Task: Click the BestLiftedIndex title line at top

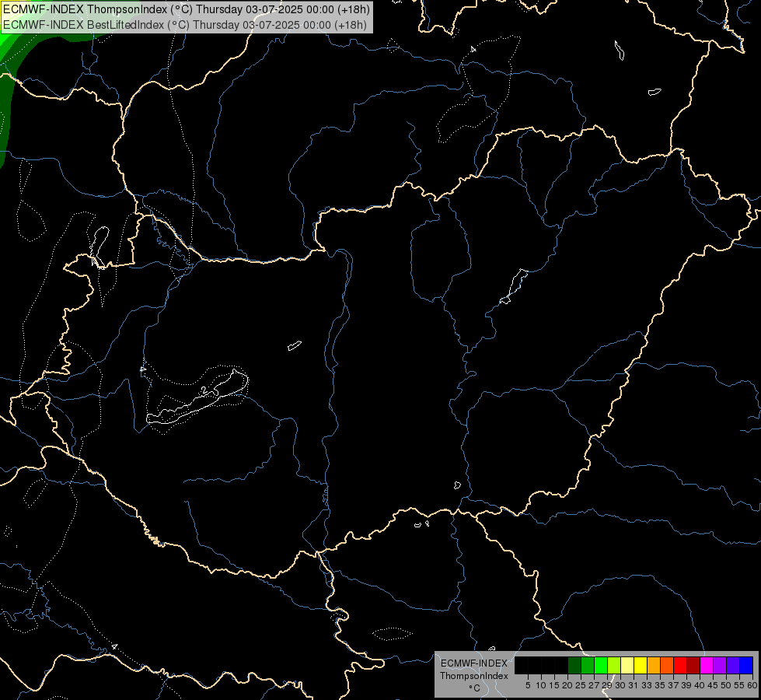Action: 185,25
